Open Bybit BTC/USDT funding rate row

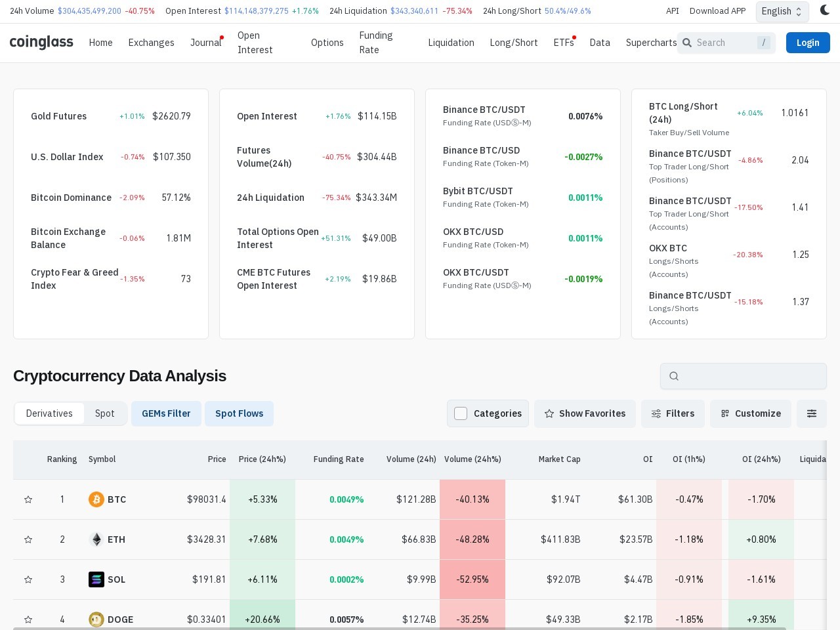[523, 198]
